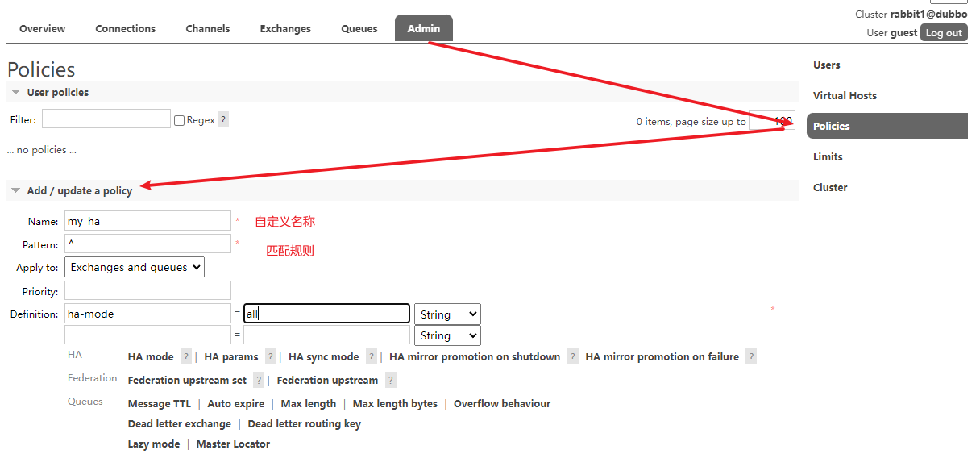
Task: Click the Log out button
Action: tap(944, 33)
